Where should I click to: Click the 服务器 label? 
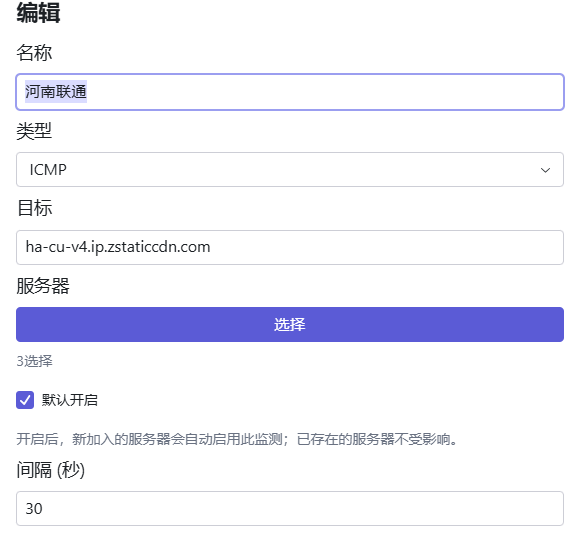click(x=43, y=286)
